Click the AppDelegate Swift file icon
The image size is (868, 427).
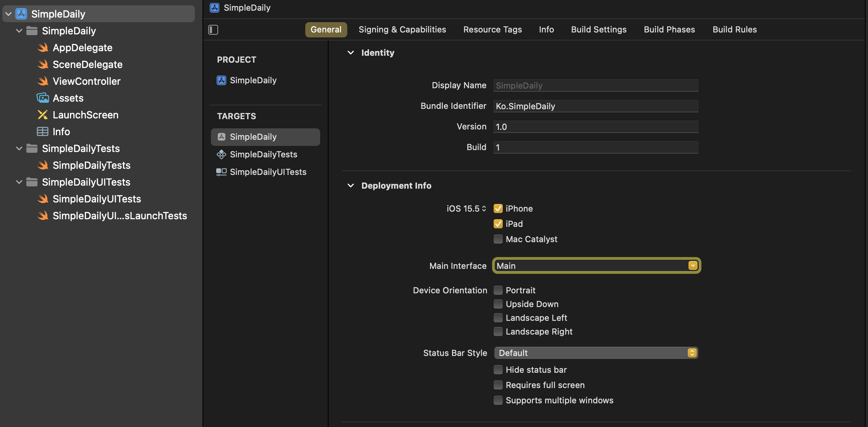[x=43, y=48]
